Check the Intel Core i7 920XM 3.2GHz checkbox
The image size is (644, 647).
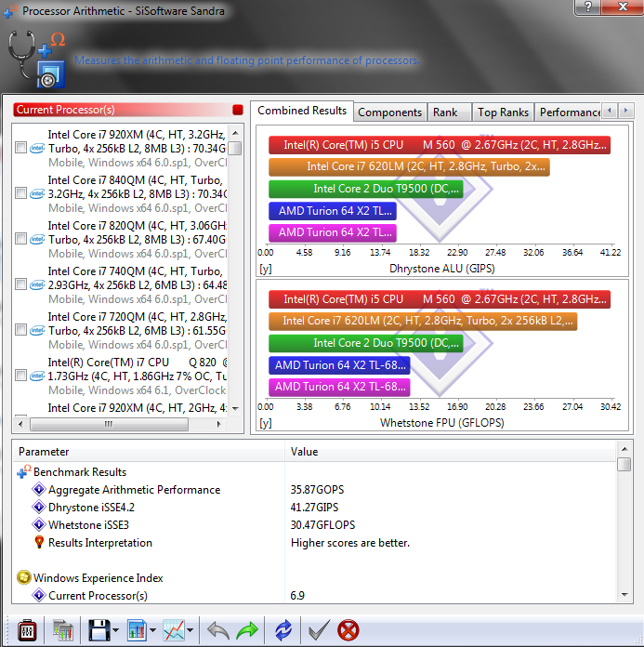(x=20, y=148)
